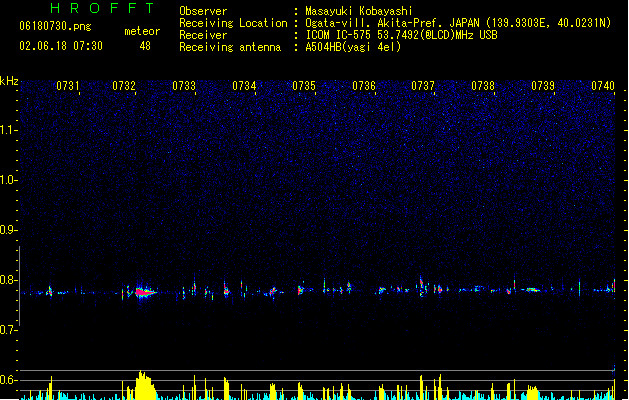Viewport: 629px width, 400px height.
Task: Click the 0733 time marker
Action: (184, 86)
